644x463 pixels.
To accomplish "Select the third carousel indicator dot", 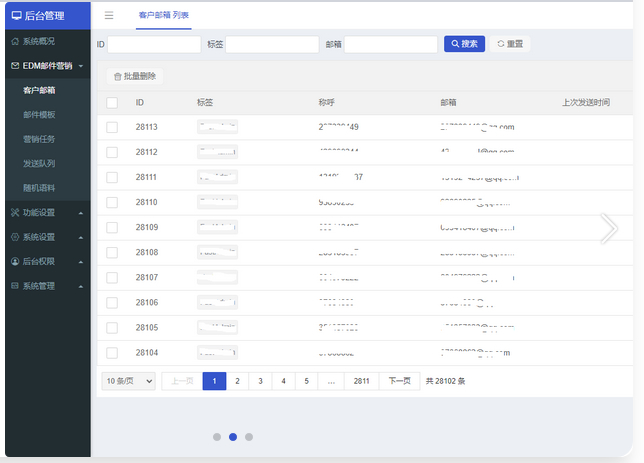I will 249,437.
